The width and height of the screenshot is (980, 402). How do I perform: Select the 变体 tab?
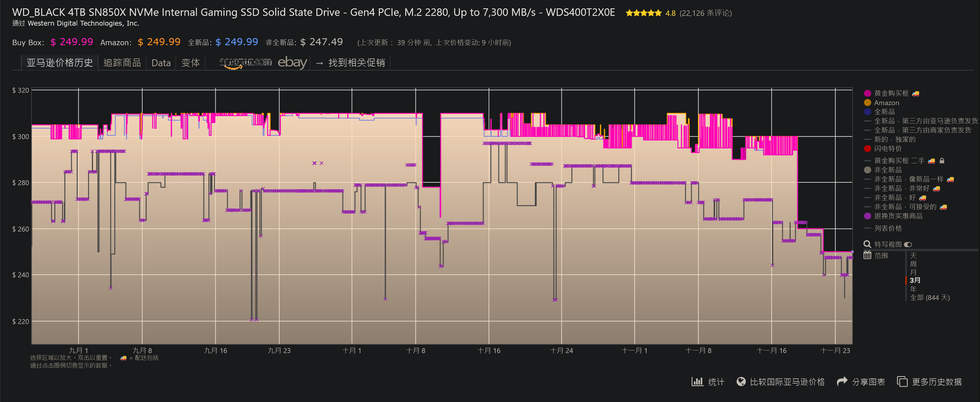tap(190, 63)
